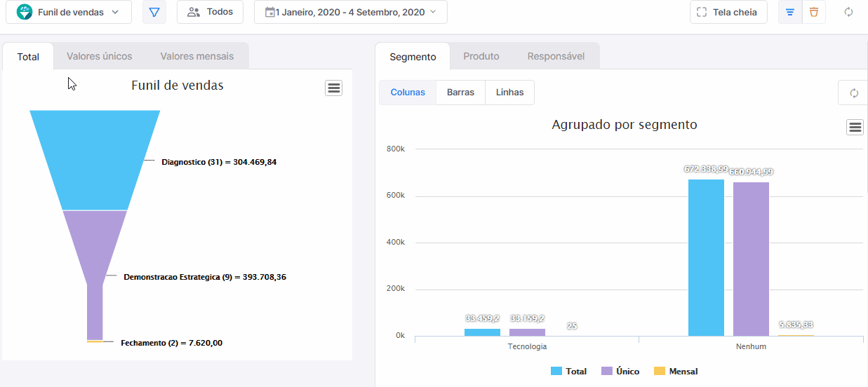Click the refresh icon beside Linhas
868x387 pixels.
[854, 93]
